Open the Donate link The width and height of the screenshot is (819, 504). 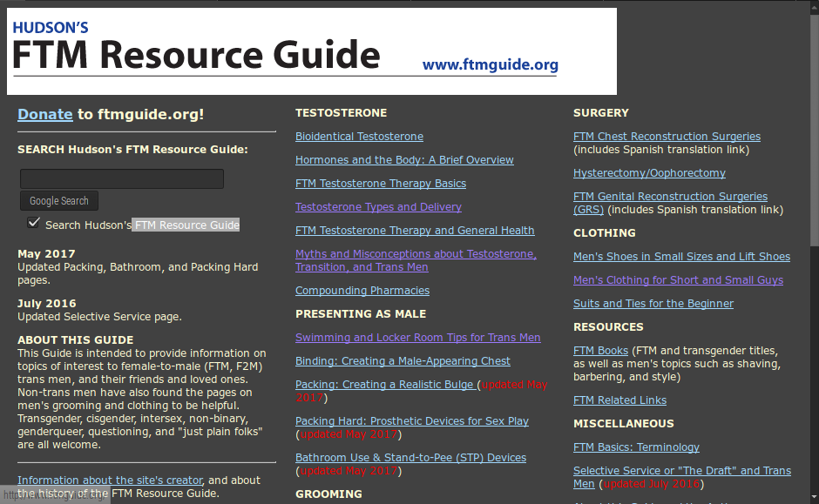click(45, 114)
